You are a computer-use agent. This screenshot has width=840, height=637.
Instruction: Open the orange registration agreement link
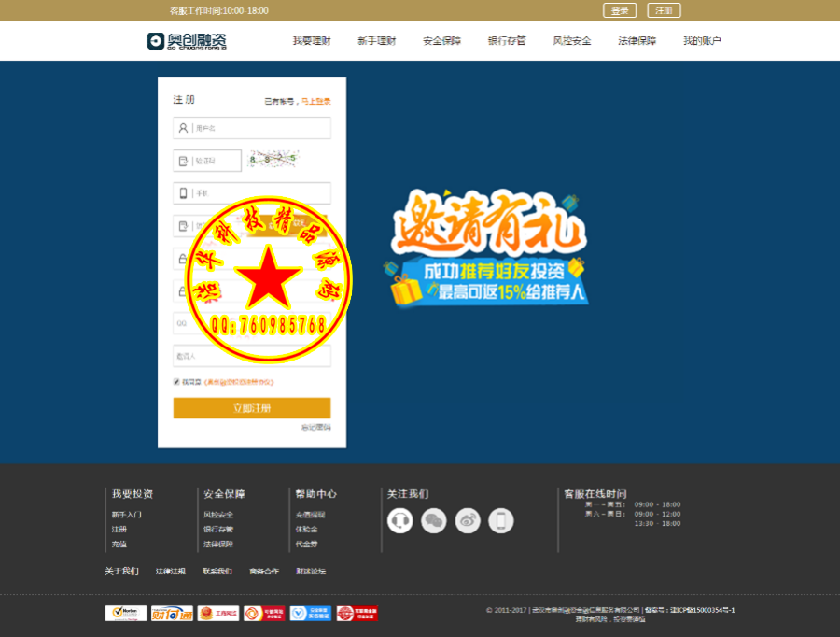tap(238, 382)
